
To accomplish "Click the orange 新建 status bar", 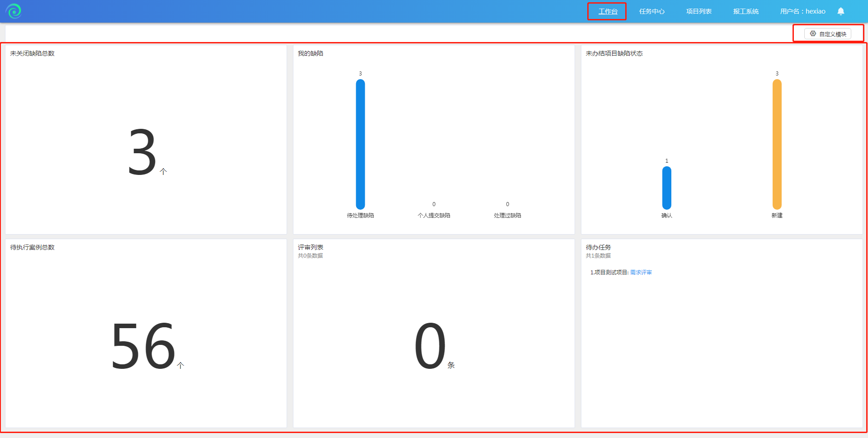I will [x=777, y=144].
